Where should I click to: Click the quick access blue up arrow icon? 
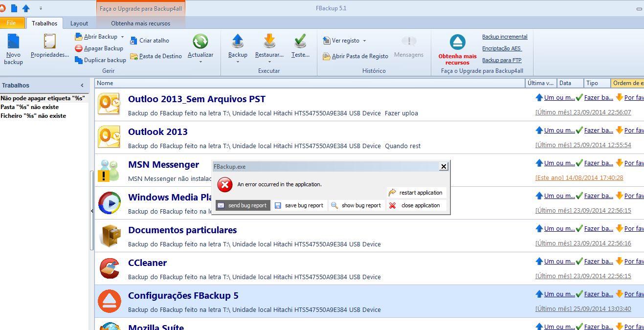(x=26, y=8)
